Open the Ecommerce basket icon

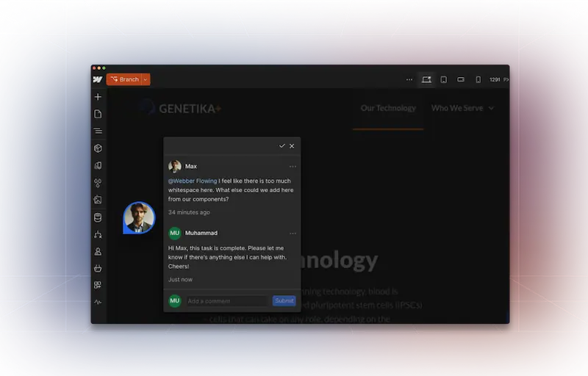click(x=98, y=268)
